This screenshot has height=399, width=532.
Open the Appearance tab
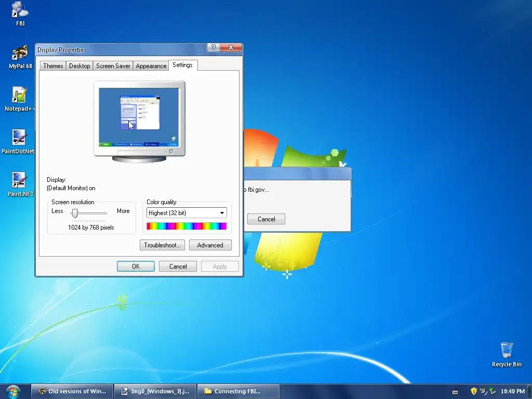[151, 66]
